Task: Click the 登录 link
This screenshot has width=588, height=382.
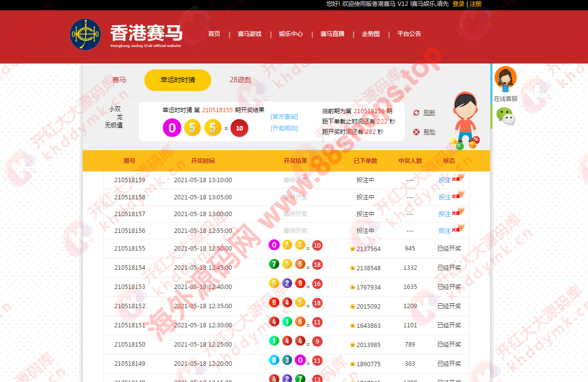Action: pos(458,4)
